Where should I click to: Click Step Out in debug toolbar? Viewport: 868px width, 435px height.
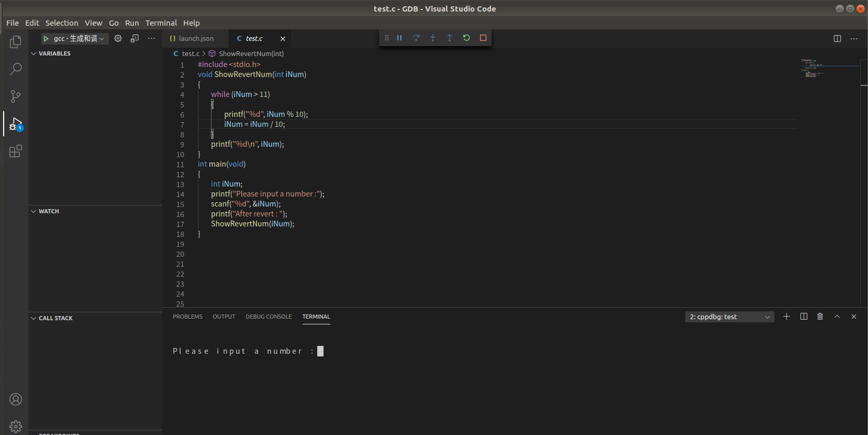point(450,38)
